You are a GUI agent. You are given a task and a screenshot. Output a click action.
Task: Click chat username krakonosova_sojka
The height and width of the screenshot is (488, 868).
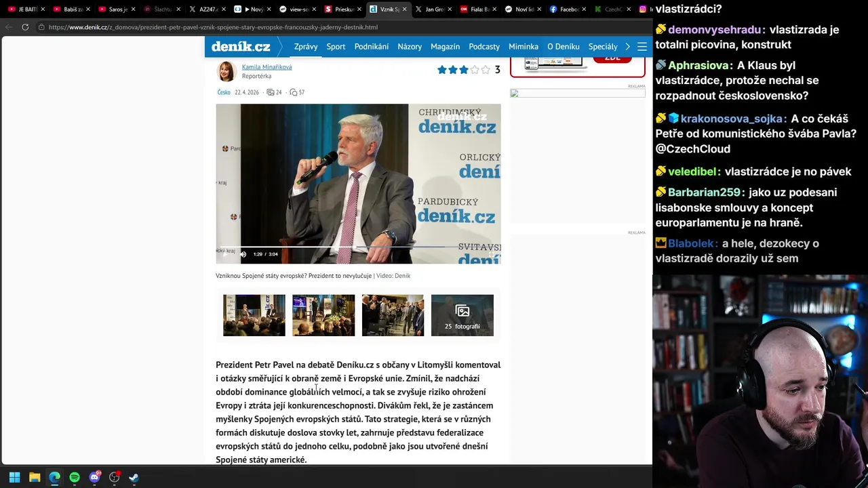tap(732, 119)
